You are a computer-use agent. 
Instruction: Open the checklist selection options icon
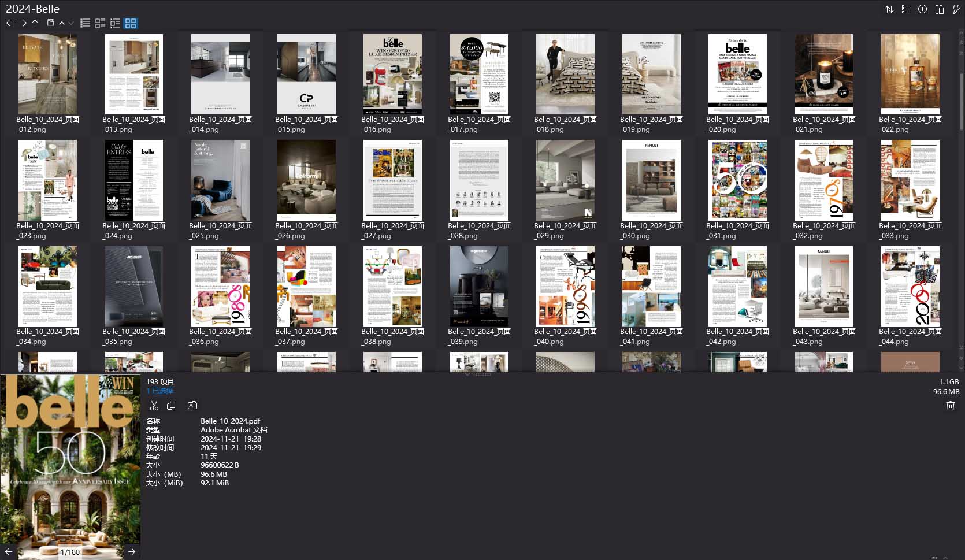click(x=906, y=9)
